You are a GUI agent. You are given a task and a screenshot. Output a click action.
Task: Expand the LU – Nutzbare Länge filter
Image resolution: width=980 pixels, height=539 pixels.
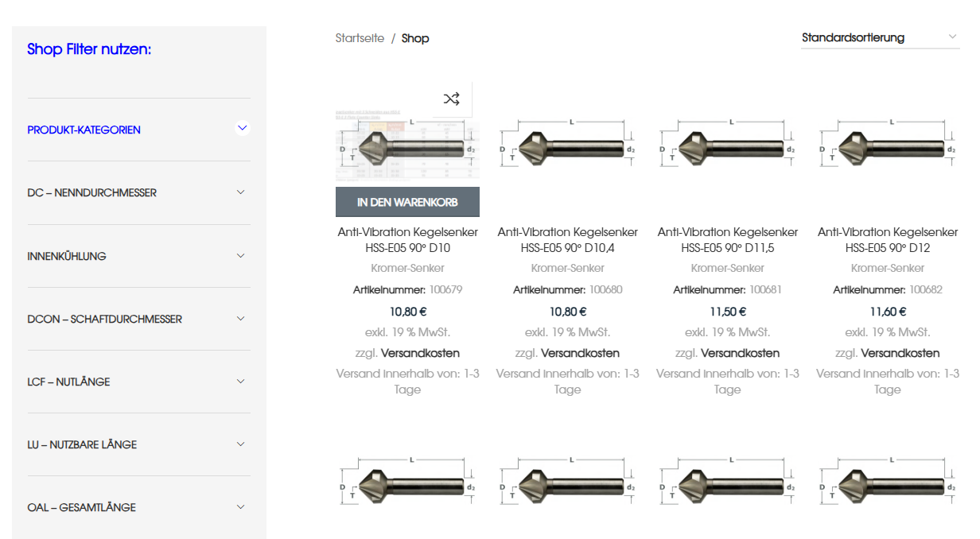[x=241, y=444]
